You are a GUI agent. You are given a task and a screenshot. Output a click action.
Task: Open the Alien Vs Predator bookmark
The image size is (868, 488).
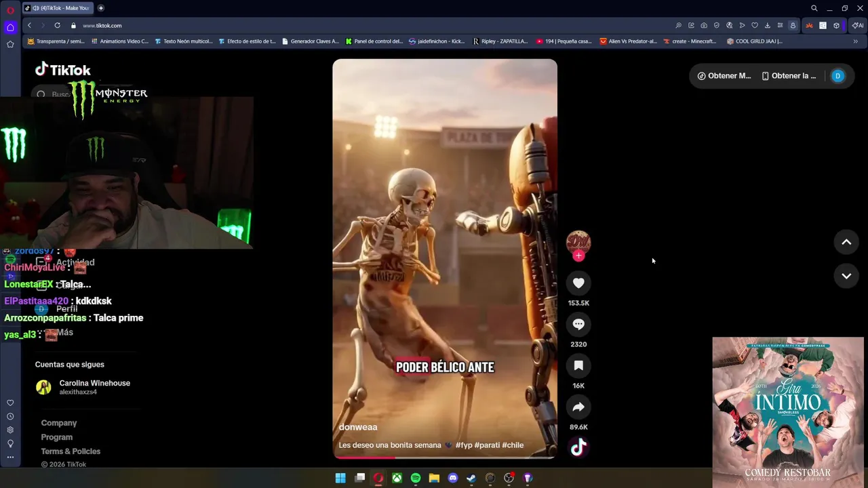(629, 41)
